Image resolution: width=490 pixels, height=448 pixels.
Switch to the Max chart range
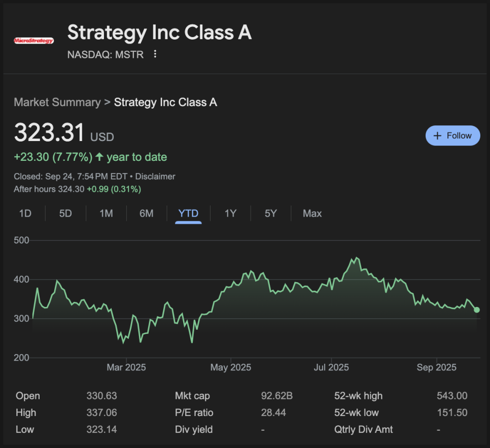[312, 213]
